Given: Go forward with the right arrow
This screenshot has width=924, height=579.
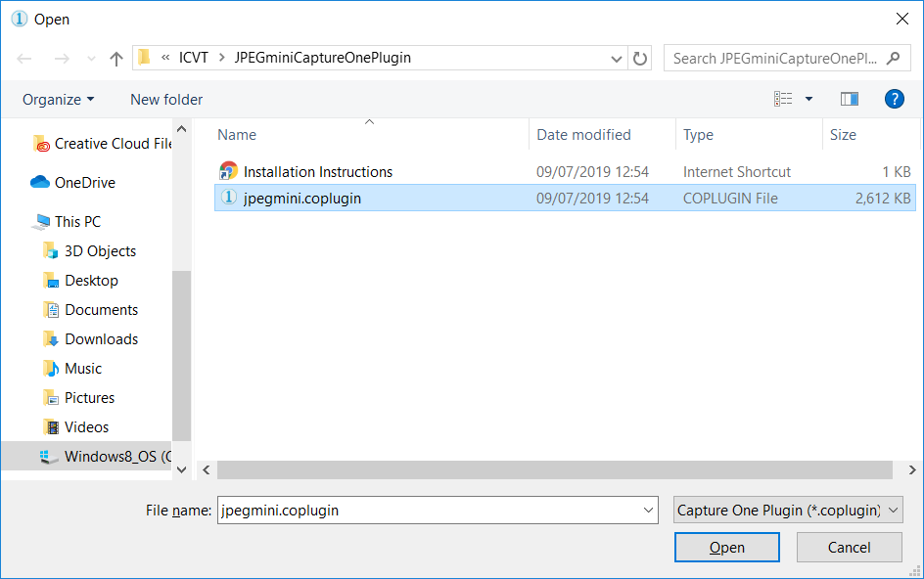Looking at the screenshot, I should tap(62, 59).
